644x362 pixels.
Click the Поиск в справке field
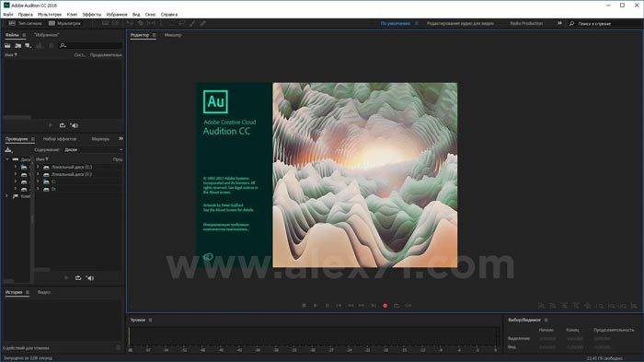pos(605,23)
